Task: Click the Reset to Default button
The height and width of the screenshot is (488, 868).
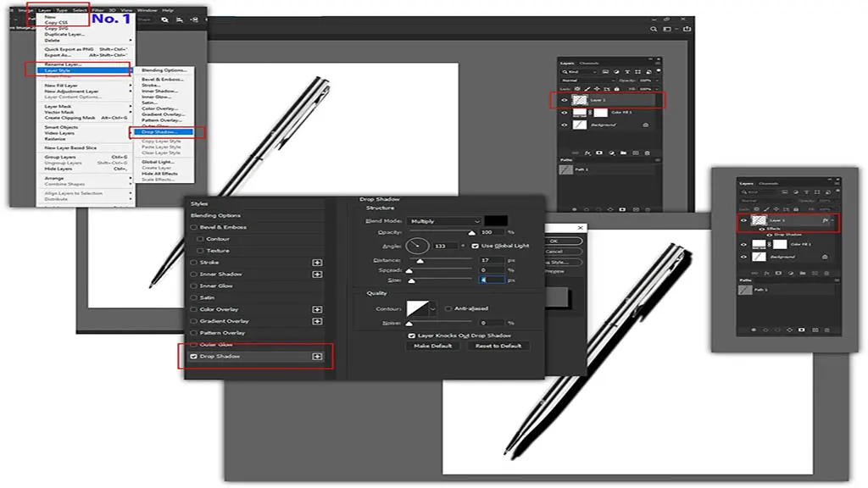Action: coord(498,347)
